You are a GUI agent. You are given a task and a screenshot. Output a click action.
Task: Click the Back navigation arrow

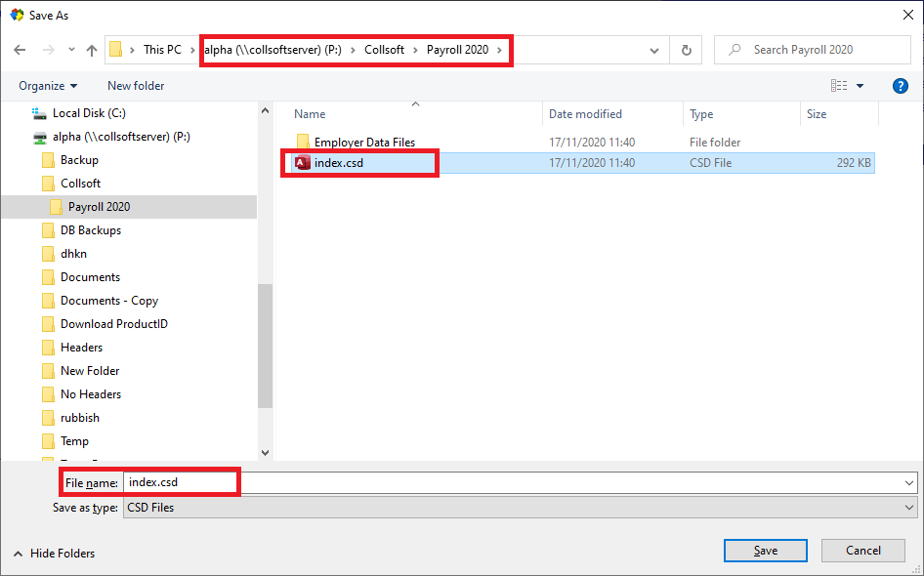pos(20,50)
